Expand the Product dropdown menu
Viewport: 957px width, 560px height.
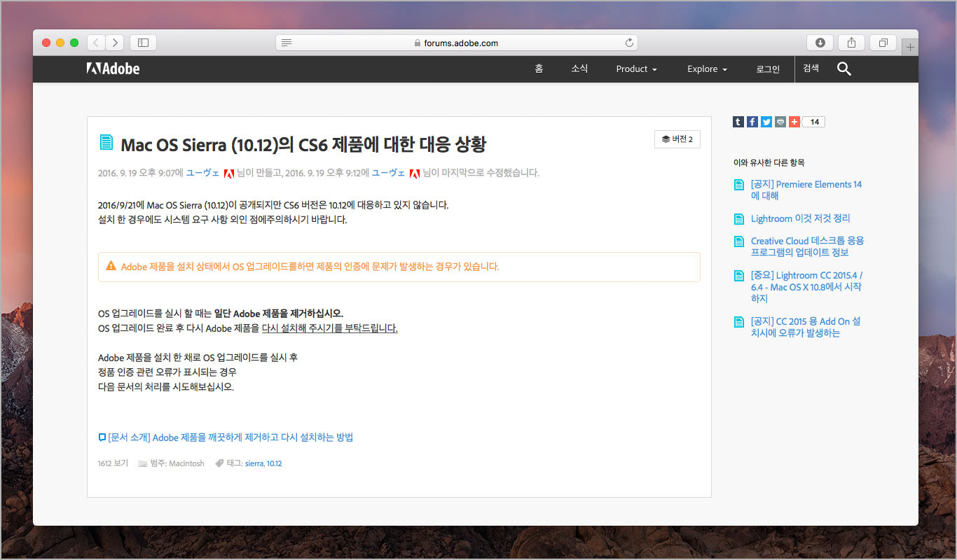[x=636, y=69]
